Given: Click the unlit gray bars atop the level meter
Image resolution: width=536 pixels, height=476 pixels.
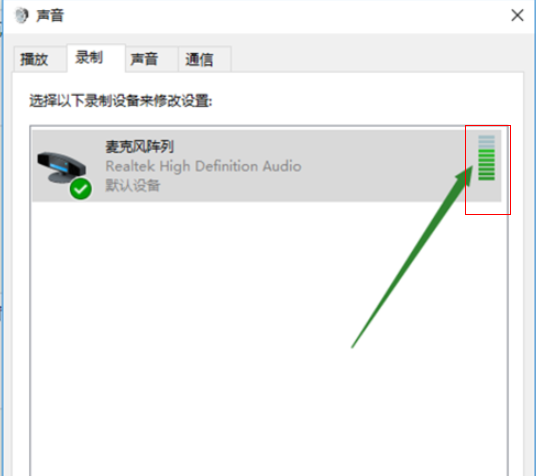Looking at the screenshot, I should 486,142.
